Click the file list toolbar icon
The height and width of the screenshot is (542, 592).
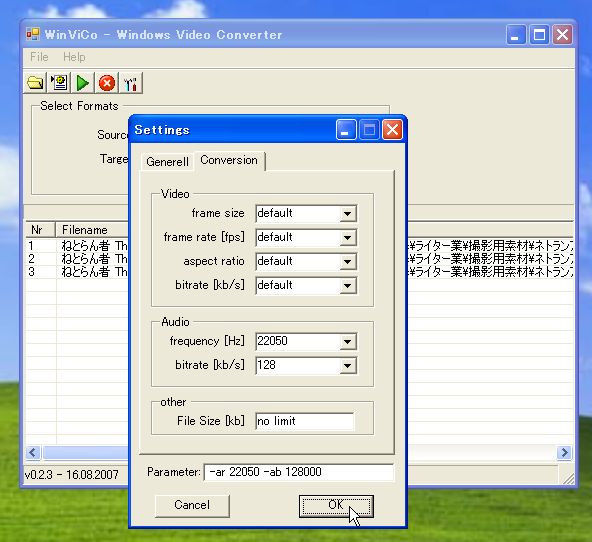59,83
